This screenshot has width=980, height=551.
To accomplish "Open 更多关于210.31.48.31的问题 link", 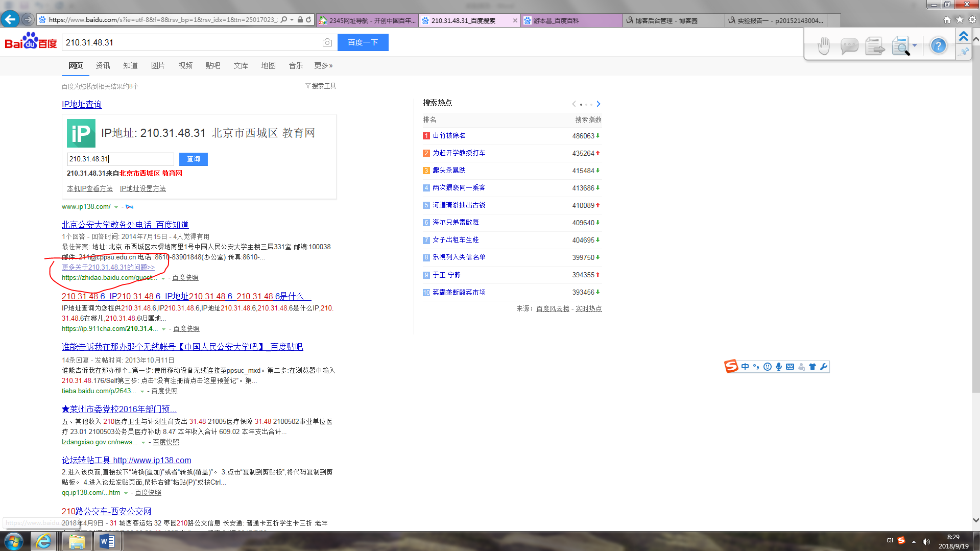I will point(108,267).
